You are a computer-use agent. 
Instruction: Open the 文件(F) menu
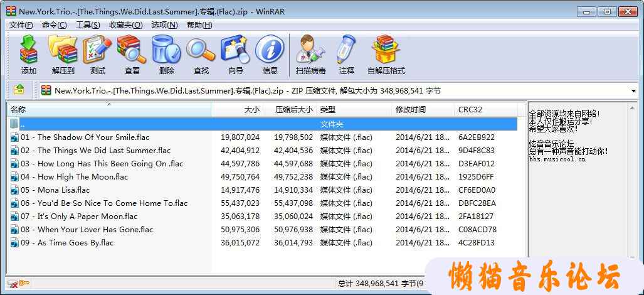pos(21,25)
